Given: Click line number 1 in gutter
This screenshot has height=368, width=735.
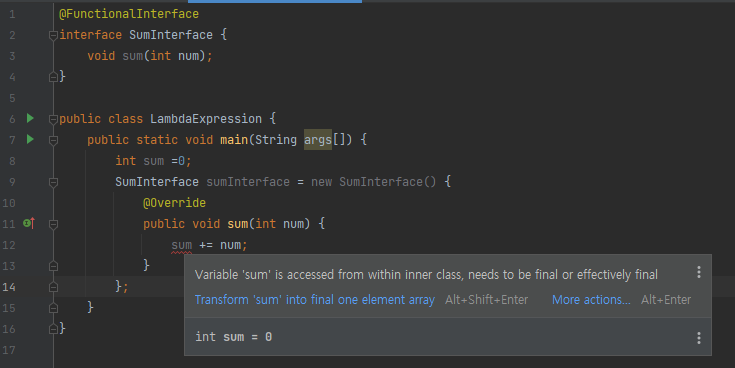Looking at the screenshot, I should point(12,15).
